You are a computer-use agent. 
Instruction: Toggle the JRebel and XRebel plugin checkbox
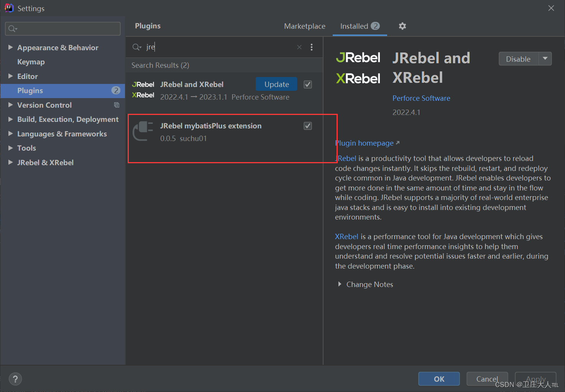pyautogui.click(x=308, y=85)
